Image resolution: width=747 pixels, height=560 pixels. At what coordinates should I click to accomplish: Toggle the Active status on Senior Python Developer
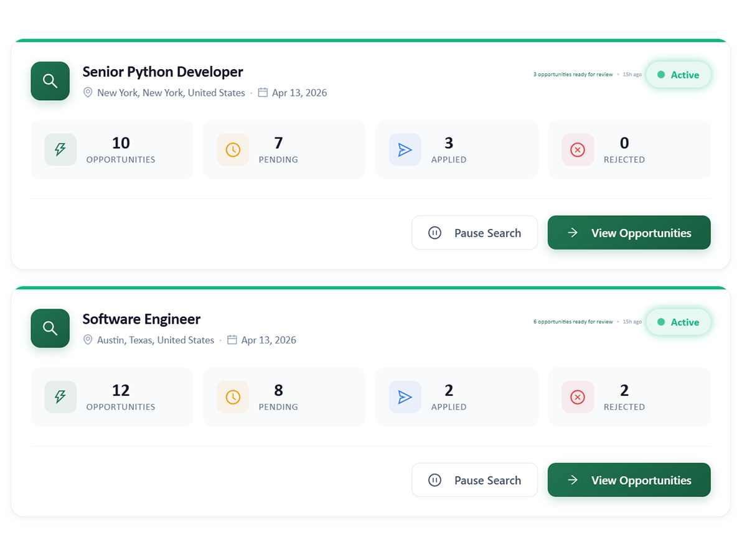point(679,75)
